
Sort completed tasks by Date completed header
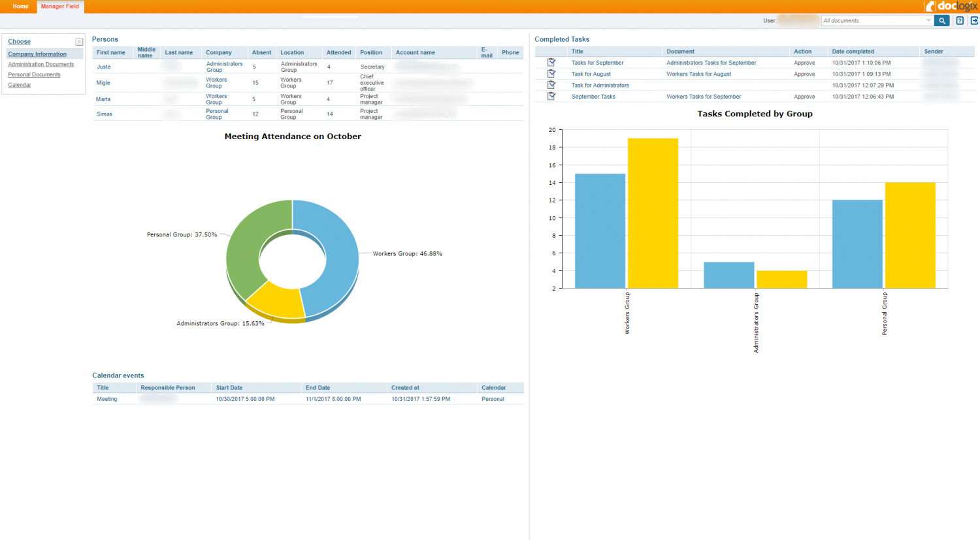click(853, 52)
